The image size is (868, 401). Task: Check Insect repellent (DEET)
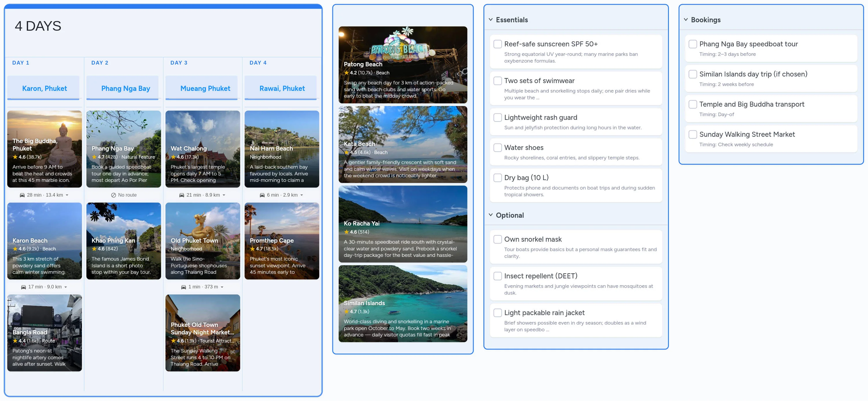(x=497, y=276)
